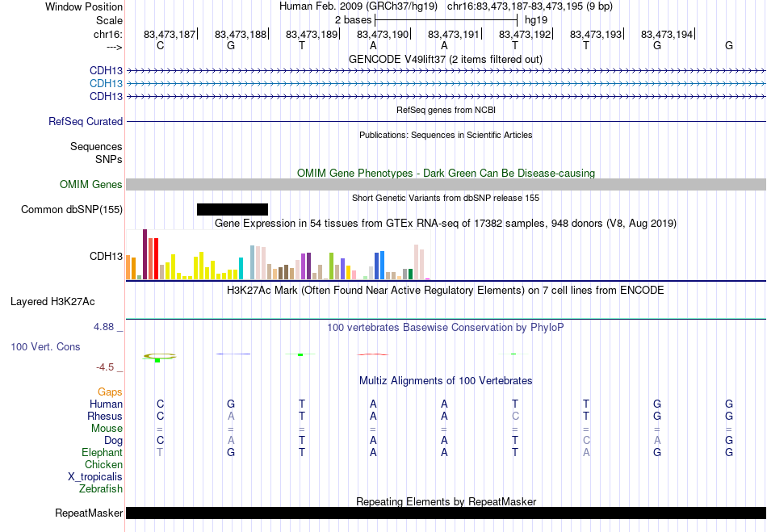This screenshot has width=767, height=532.
Task: Click the 'GENCODE V49lift37' track title
Action: click(x=446, y=59)
